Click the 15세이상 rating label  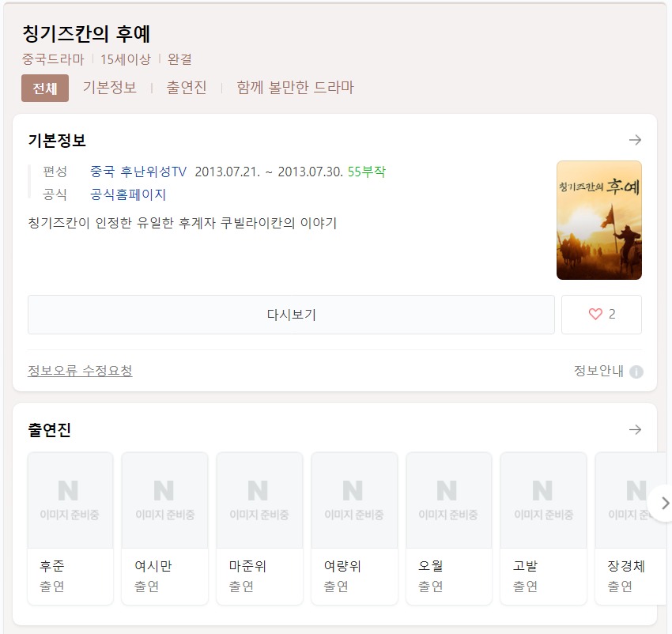click(126, 59)
